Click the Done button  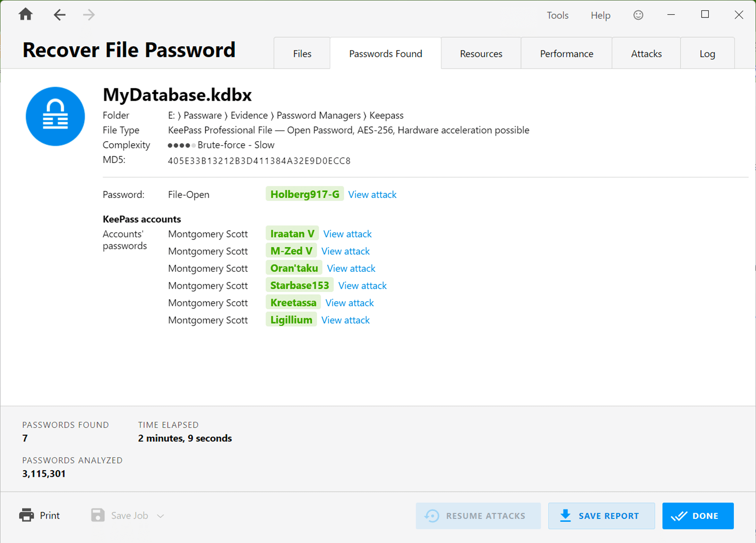click(698, 516)
